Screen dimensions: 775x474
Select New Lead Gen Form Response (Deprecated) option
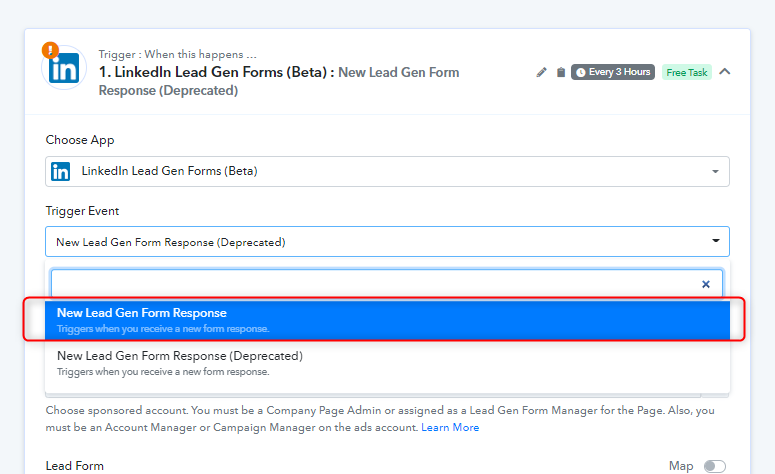pos(388,363)
